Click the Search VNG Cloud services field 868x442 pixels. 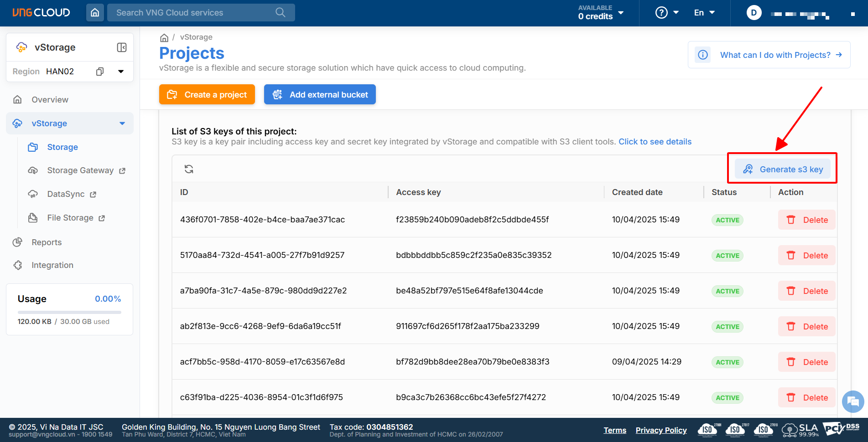point(194,13)
